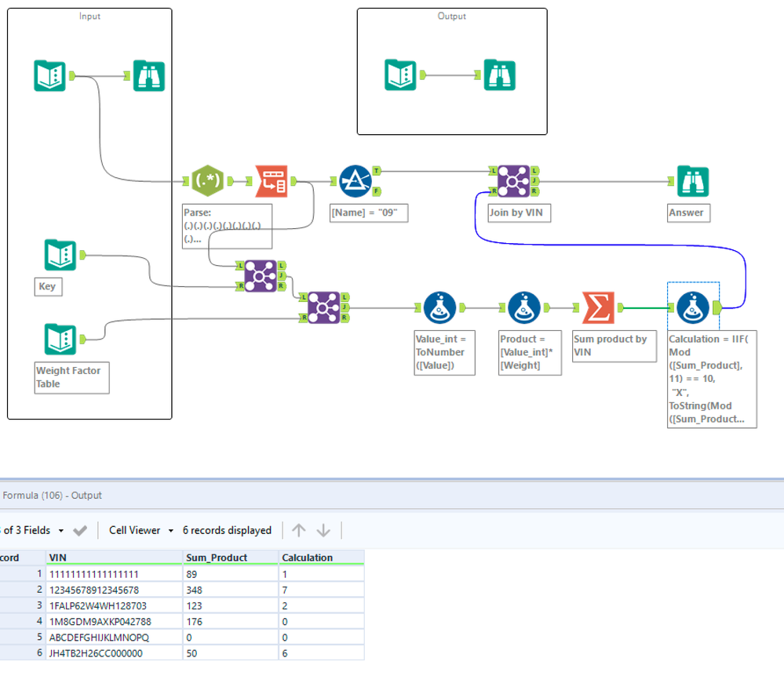
Task: Click the Answer Browse tool icon
Action: click(693, 181)
